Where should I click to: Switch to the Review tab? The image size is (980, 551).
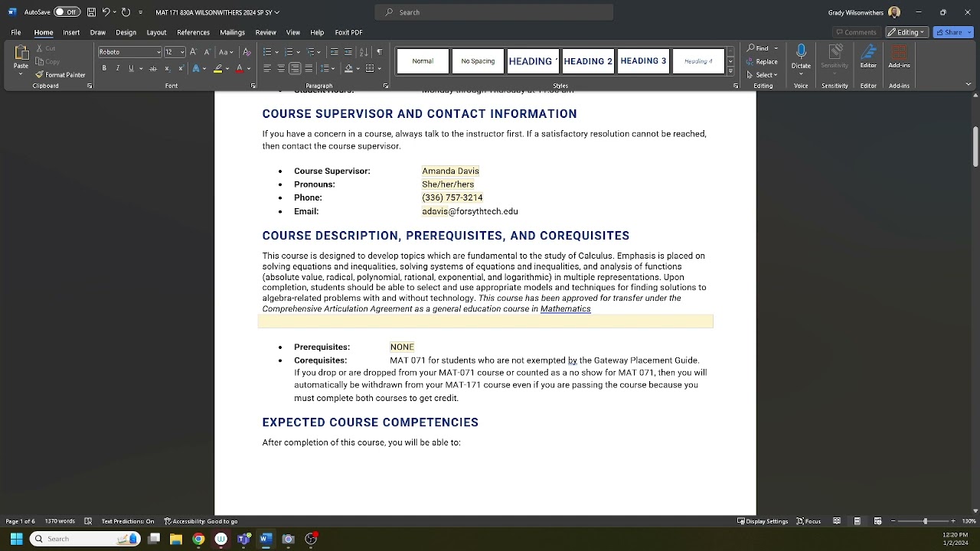tap(266, 32)
